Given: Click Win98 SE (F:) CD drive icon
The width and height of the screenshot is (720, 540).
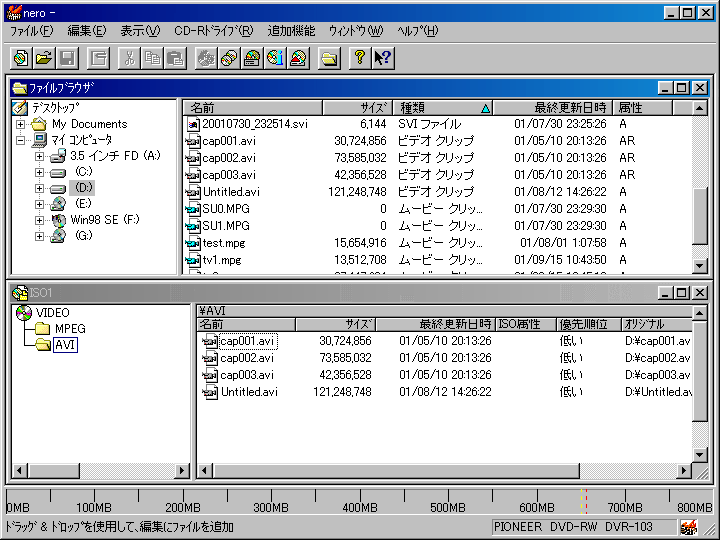Looking at the screenshot, I should (x=58, y=220).
